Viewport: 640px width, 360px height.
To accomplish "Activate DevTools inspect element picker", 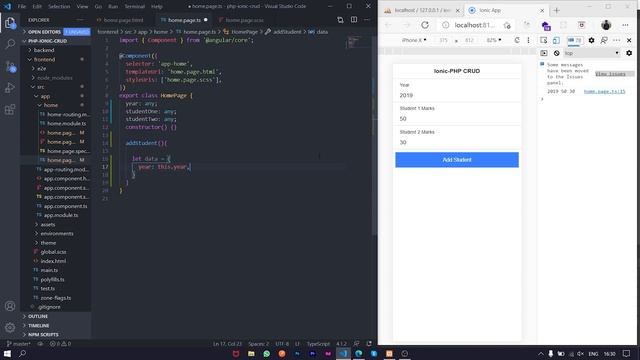I will 544,40.
